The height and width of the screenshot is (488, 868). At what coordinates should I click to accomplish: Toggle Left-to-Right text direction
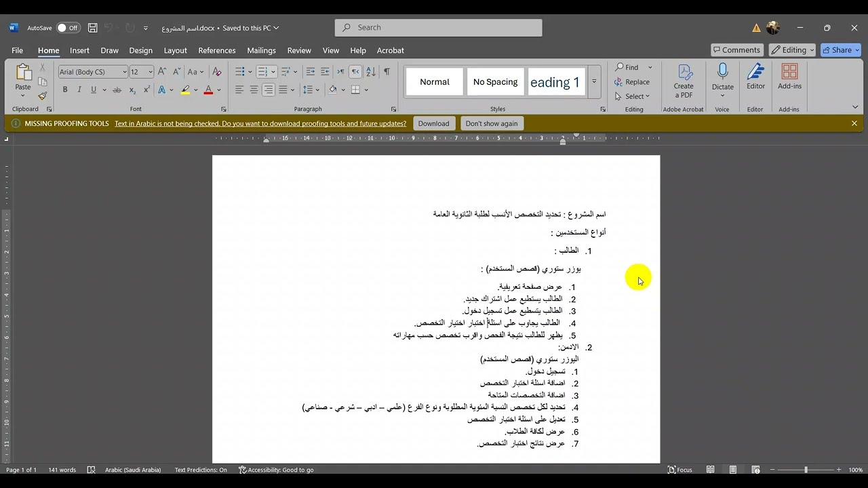(340, 72)
